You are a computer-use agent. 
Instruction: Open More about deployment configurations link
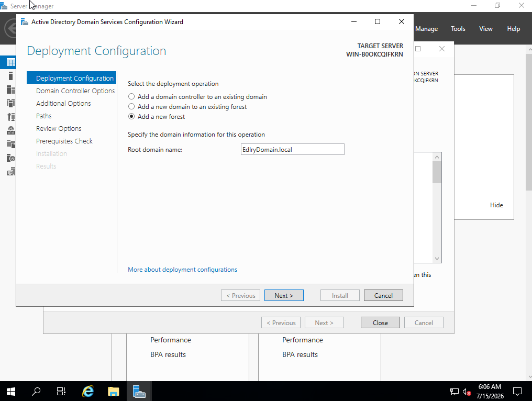(183, 270)
